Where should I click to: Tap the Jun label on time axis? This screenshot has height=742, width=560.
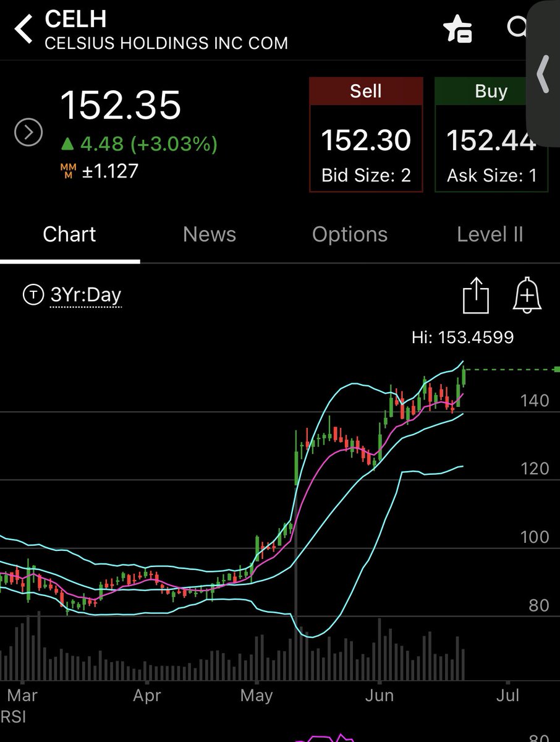tap(379, 696)
